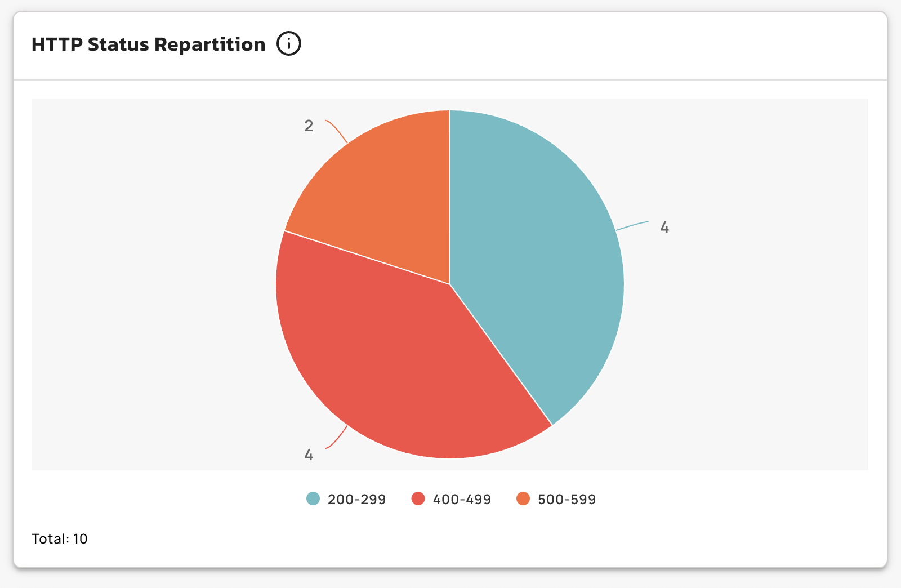Click the pie center where slices meet
This screenshot has width=901, height=588.
(450, 284)
